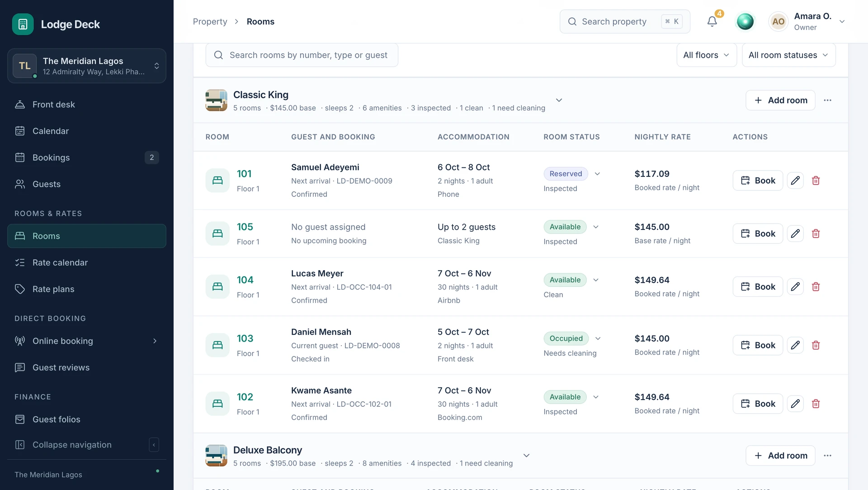Screen dimensions: 868x490
Task: Open Guest folios in Finance section
Action: [87, 419]
